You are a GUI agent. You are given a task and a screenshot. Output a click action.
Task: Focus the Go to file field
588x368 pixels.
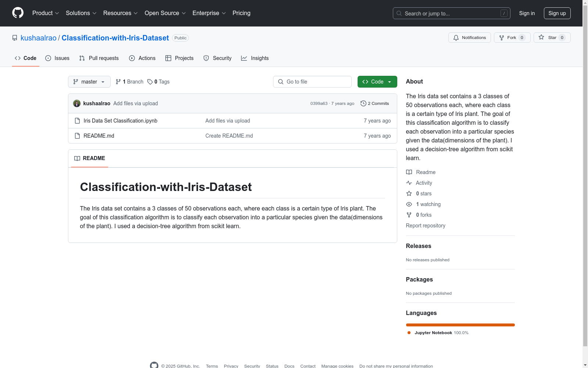[x=312, y=82]
